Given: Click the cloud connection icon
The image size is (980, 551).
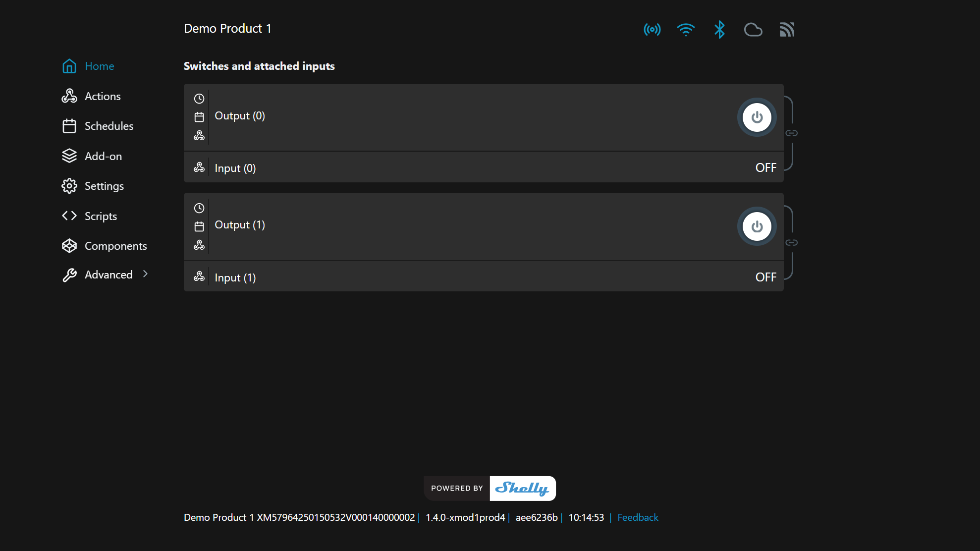Looking at the screenshot, I should [x=753, y=30].
